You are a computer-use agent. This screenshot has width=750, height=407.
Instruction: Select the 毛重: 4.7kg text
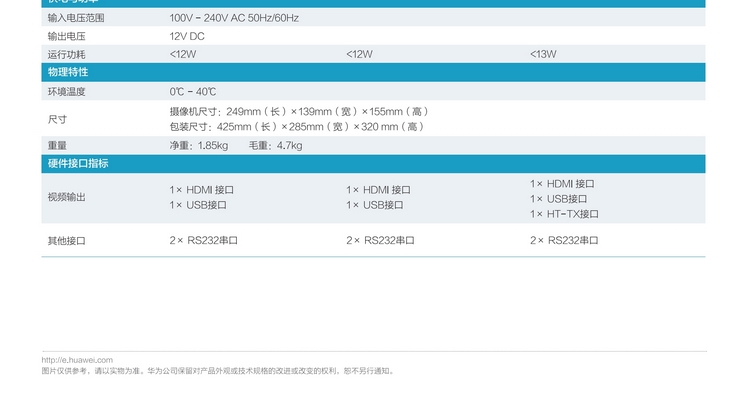click(275, 145)
